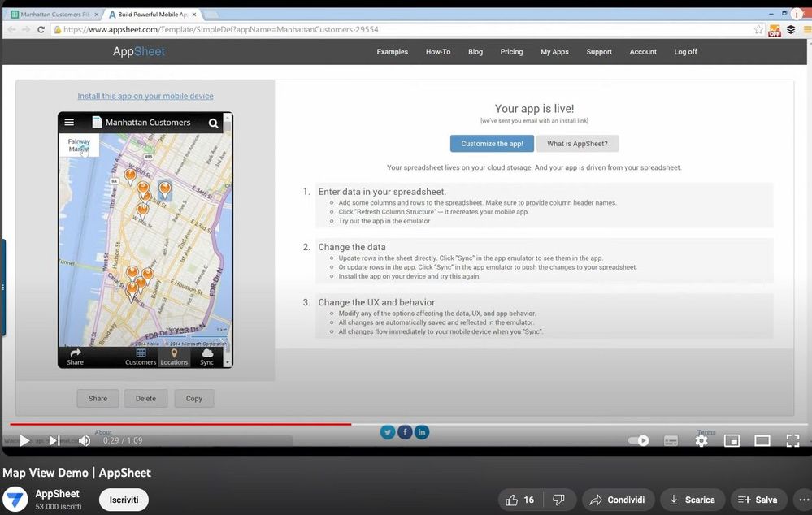812x515 pixels.
Task: Open hamburger menu in app emulator
Action: click(69, 122)
